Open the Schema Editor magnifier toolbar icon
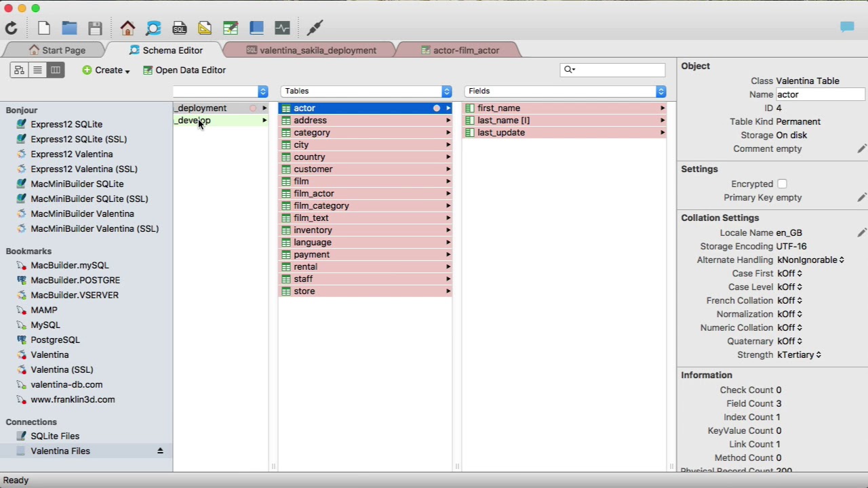The width and height of the screenshot is (868, 488). tap(153, 28)
